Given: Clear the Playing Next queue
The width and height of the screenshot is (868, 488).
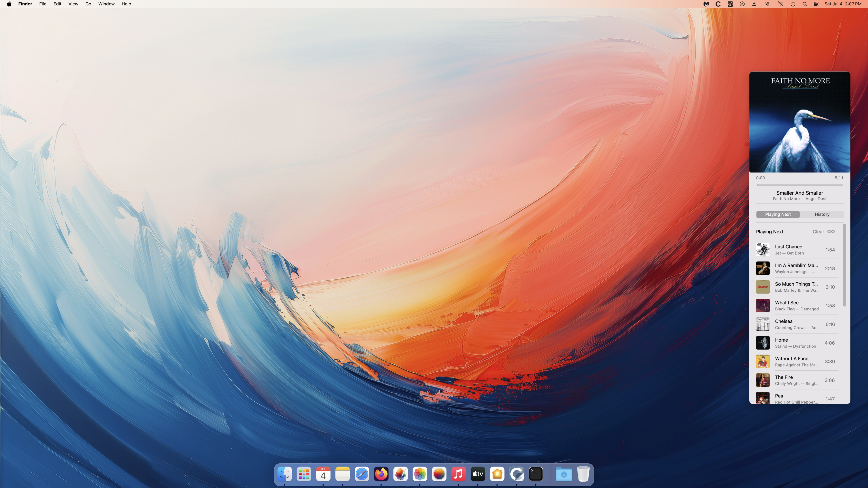Looking at the screenshot, I should click(818, 232).
